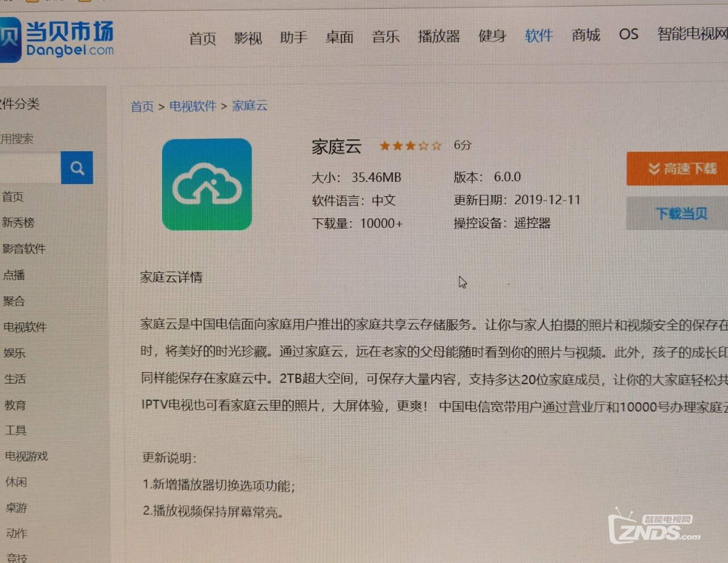The width and height of the screenshot is (728, 563).
Task: Select 桌游 in the sidebar
Action: [16, 507]
